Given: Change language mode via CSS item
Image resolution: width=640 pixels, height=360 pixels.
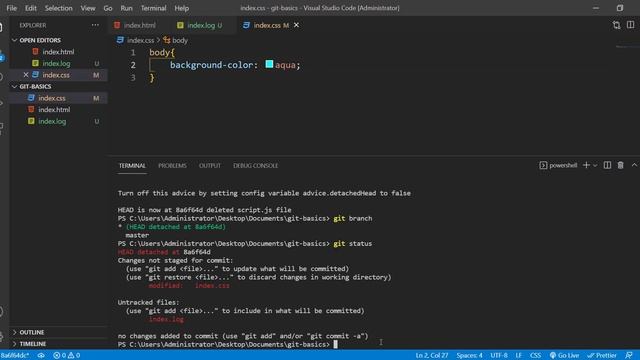Looking at the screenshot, I should tap(536, 355).
